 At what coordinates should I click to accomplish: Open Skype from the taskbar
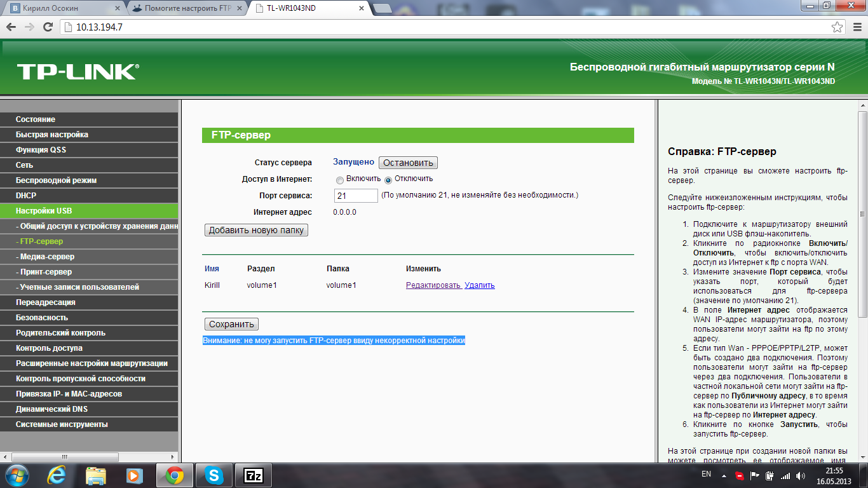pyautogui.click(x=214, y=475)
